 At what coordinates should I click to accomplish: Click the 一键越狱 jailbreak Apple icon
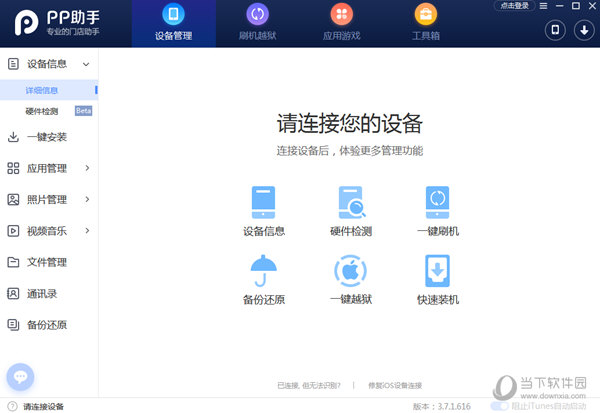point(351,271)
